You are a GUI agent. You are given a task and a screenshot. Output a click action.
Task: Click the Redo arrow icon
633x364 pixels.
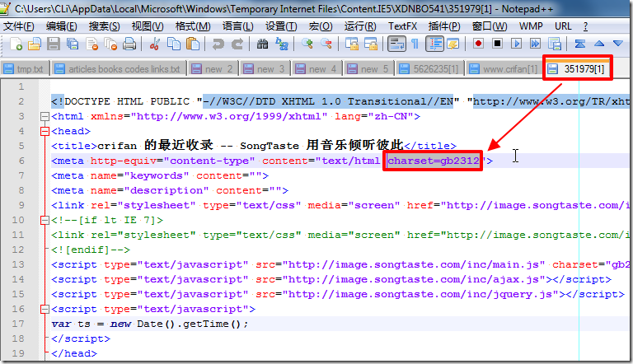click(x=237, y=44)
